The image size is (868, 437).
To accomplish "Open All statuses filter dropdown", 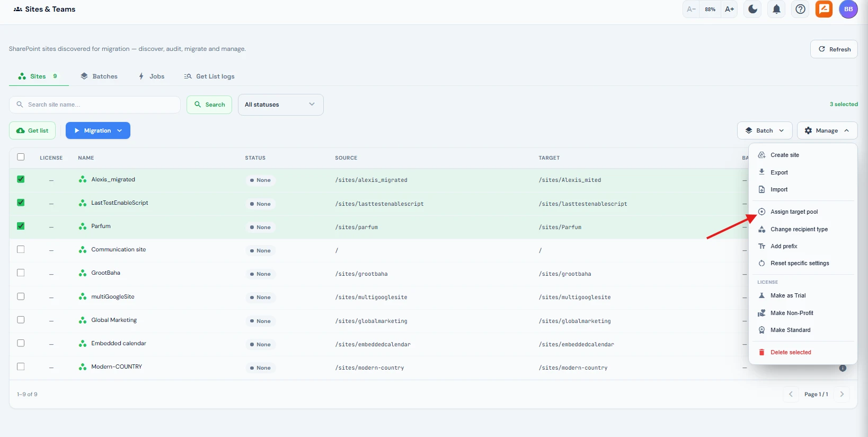I will (x=281, y=104).
